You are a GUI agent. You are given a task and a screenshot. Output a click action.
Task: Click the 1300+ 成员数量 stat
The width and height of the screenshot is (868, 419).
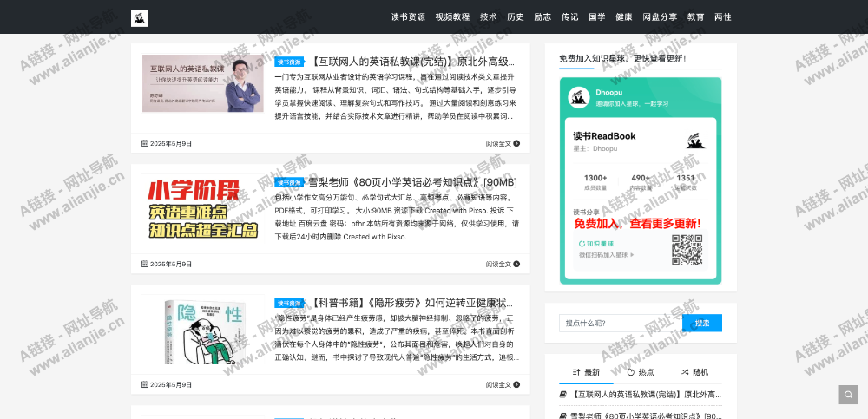595,182
